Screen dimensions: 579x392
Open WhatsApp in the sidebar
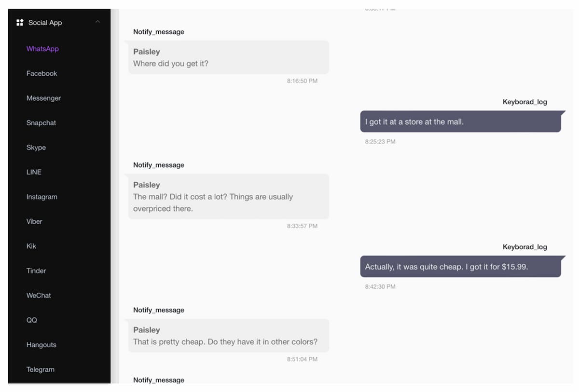tap(42, 49)
